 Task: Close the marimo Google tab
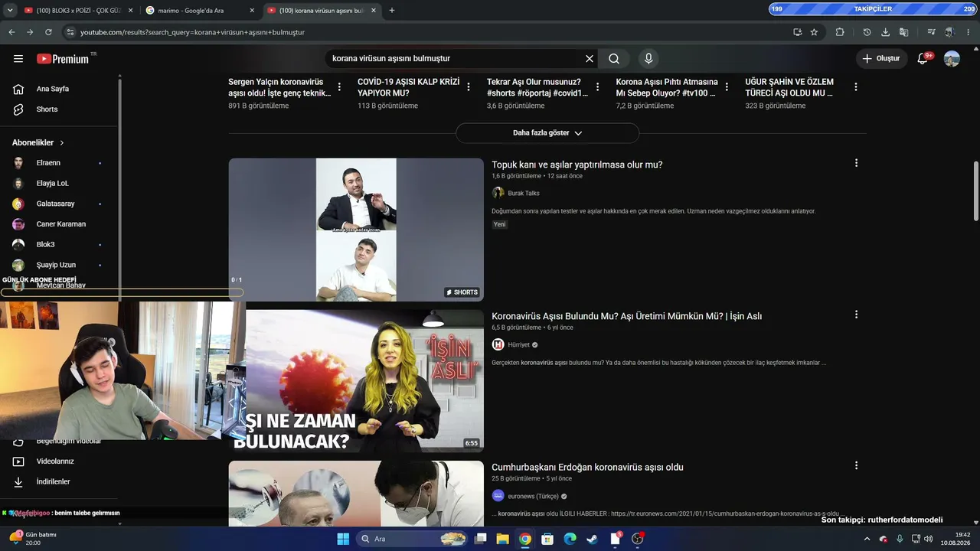click(x=252, y=10)
